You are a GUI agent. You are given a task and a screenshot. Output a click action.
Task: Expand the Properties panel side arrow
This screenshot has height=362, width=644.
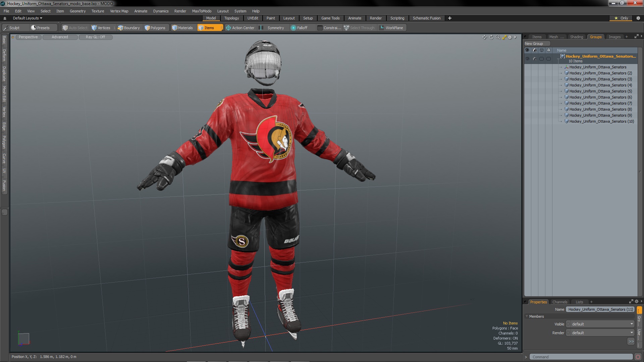pyautogui.click(x=641, y=301)
